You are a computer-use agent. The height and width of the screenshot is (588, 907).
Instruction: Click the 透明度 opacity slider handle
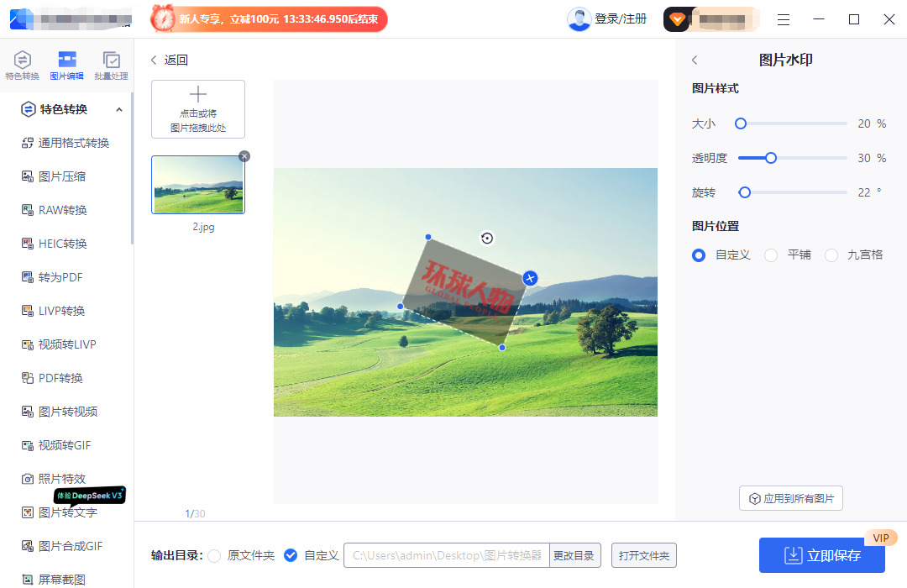pyautogui.click(x=770, y=158)
